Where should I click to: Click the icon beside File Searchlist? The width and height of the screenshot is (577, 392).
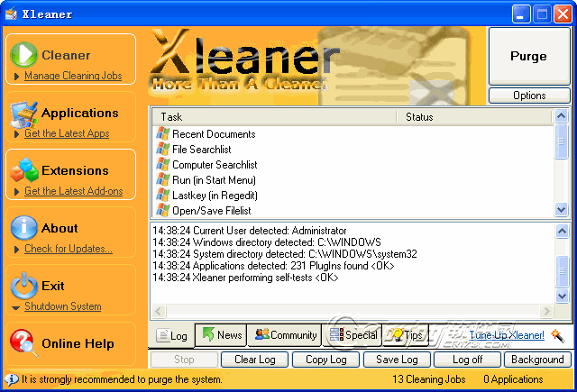(162, 149)
